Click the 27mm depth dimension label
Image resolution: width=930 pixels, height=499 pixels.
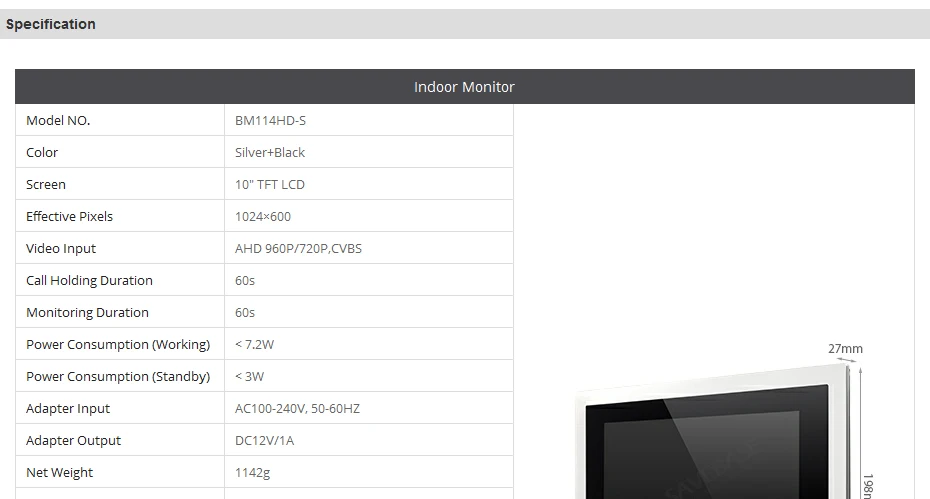coord(845,349)
